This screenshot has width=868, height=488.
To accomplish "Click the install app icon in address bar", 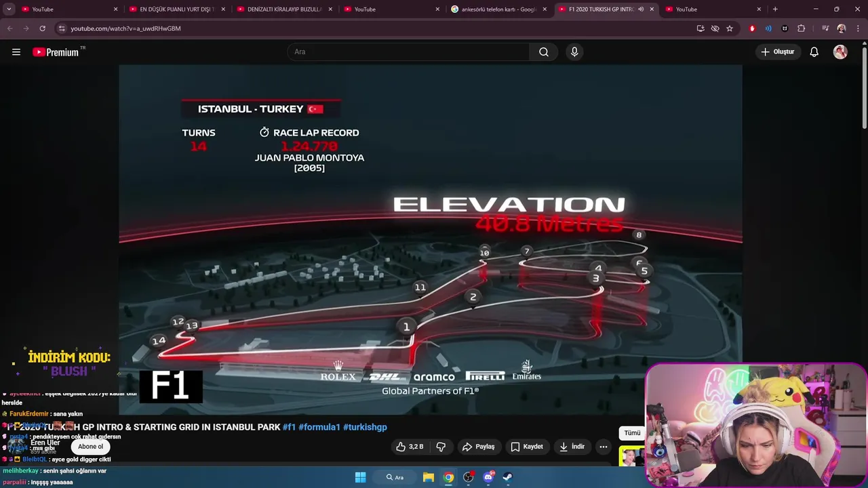I will pos(701,28).
